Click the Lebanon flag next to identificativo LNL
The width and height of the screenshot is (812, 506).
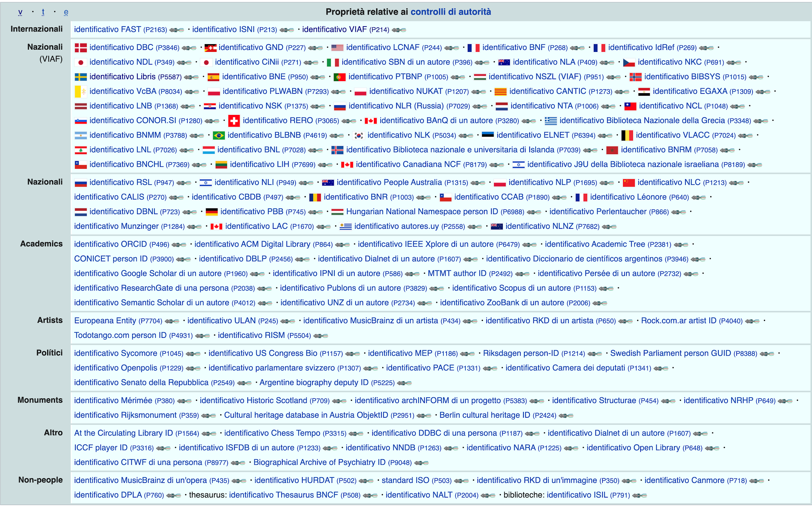(x=80, y=150)
